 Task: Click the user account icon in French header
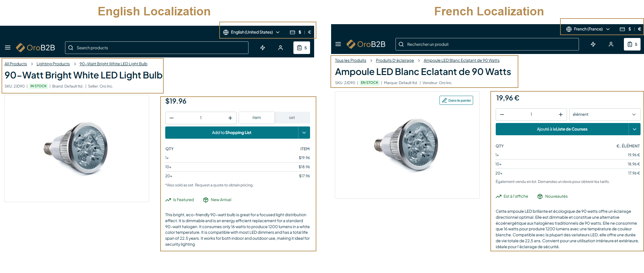[x=611, y=45]
